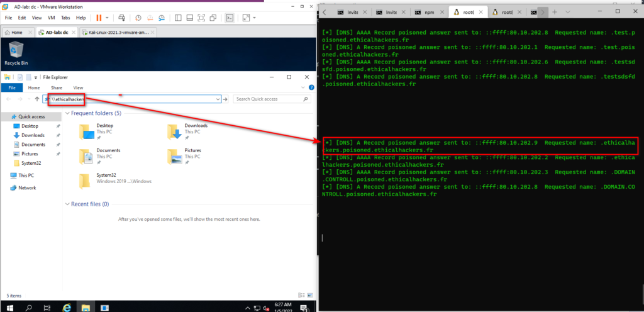The image size is (644, 312).
Task: Collapse the Recent files (0) section
Action: click(68, 204)
